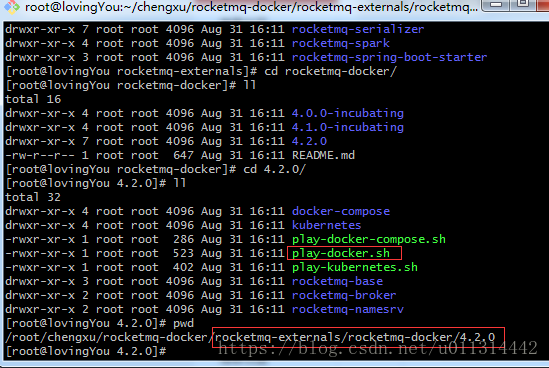Select docker-compose directory name

click(x=341, y=211)
